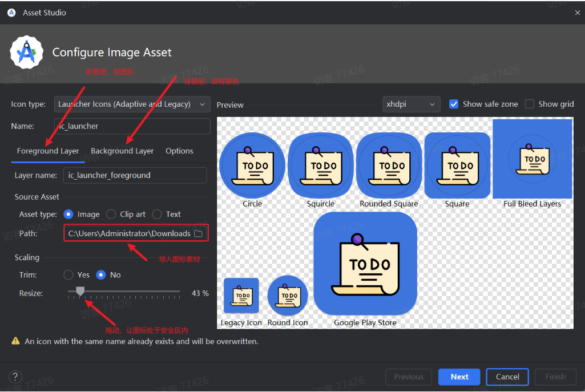Screen dimensions: 585x392
Task: Select the Full Bleed Layers preview
Action: pos(532,159)
